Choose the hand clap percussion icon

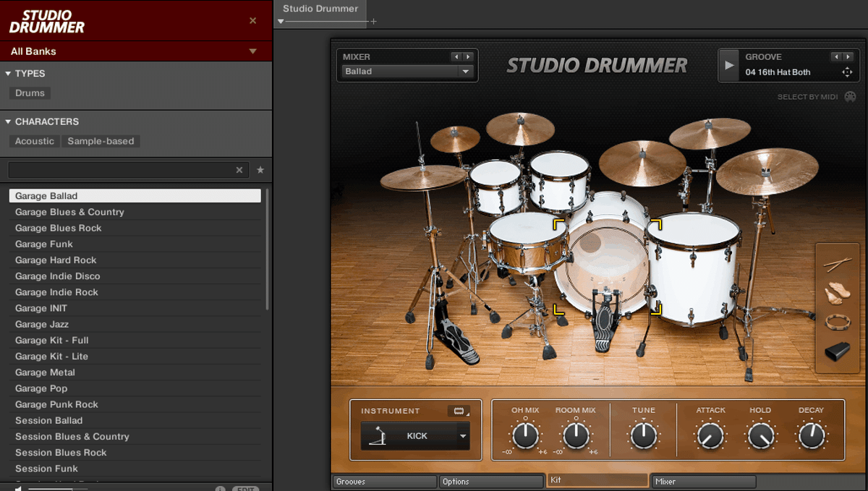(837, 293)
